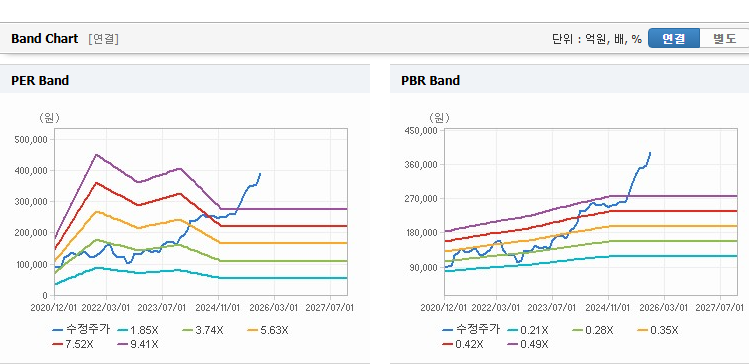Toggle 5.63X series in PER legend
Screen dimensions: 749x364
(x=268, y=330)
